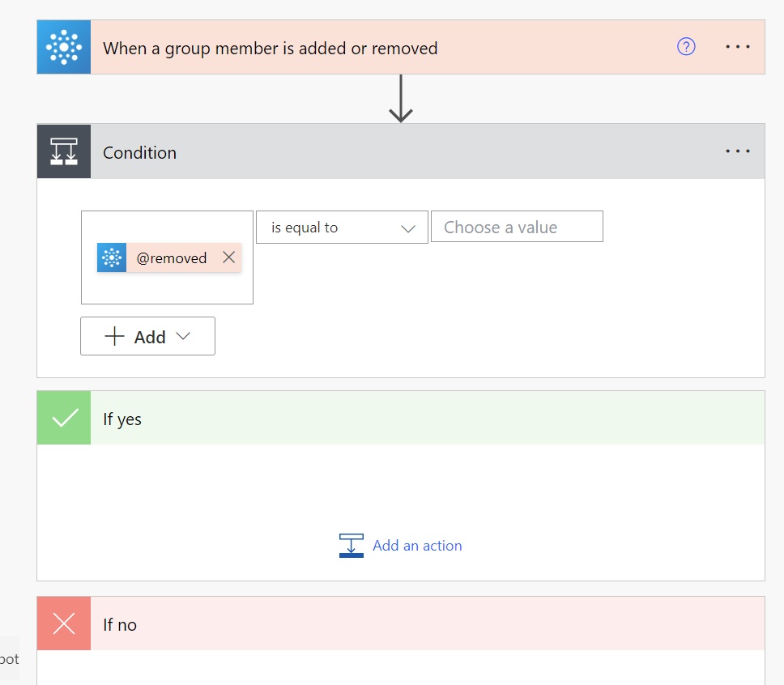Screen dimensions: 784x685
Task: Expand the 'is equal to' operator dropdown
Action: [x=342, y=228]
